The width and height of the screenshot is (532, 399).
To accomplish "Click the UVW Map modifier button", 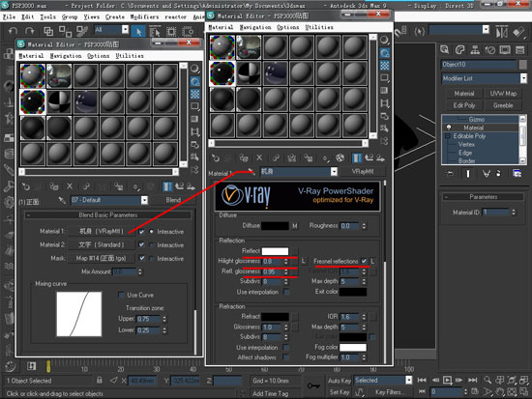I will click(503, 93).
